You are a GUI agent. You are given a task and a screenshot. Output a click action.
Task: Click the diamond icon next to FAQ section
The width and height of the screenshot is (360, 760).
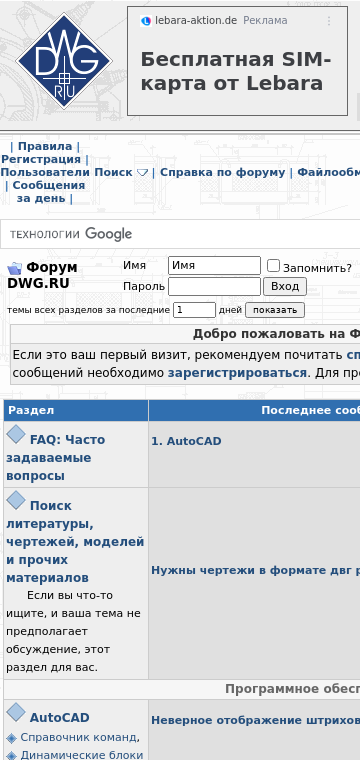(x=16, y=434)
